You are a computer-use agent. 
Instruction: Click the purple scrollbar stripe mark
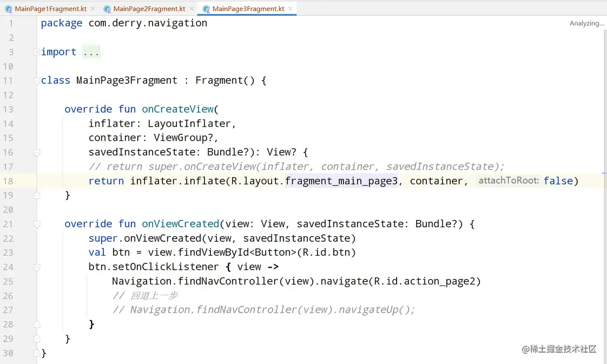pos(604,173)
